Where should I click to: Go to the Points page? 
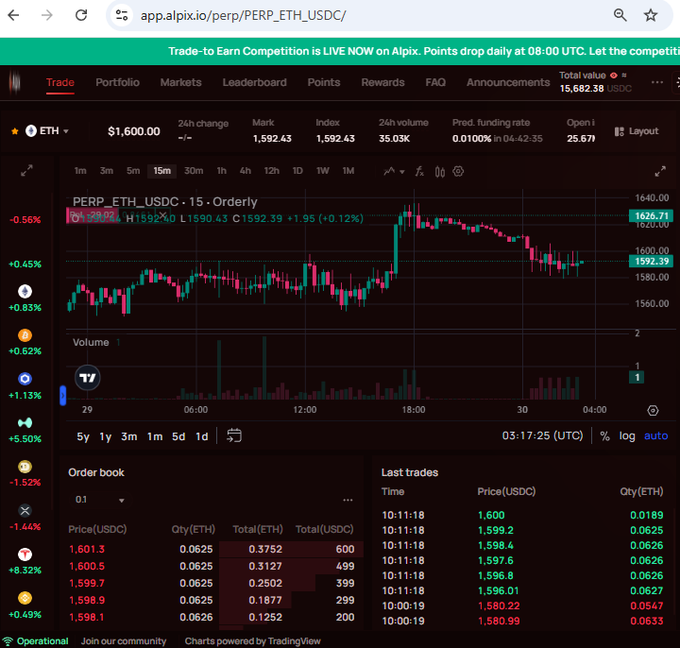click(x=324, y=82)
